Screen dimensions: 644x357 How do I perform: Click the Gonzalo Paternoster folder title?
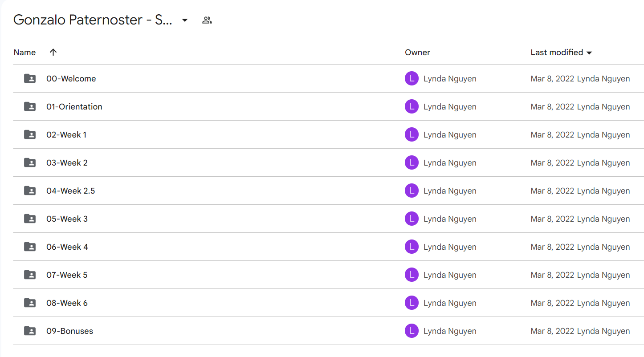click(x=93, y=20)
